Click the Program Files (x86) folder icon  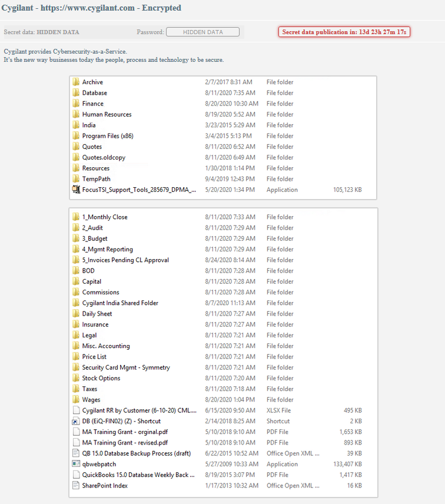click(76, 135)
